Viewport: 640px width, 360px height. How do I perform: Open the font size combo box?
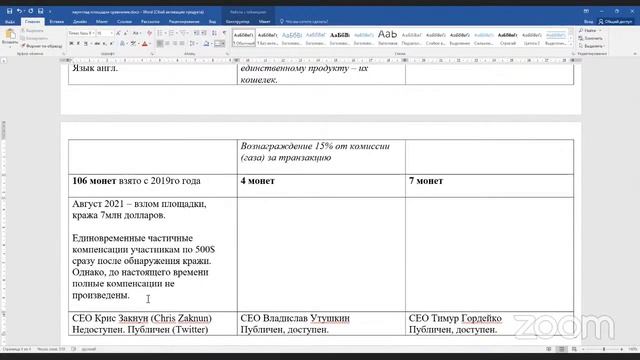click(104, 33)
